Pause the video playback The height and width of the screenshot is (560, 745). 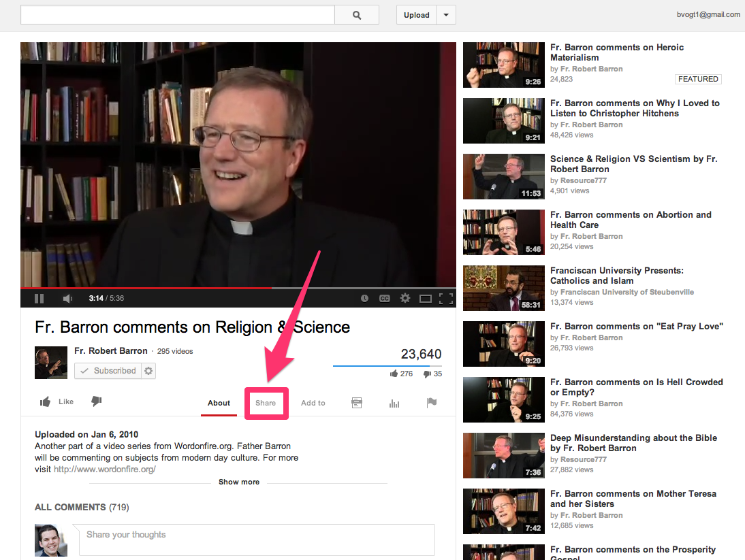click(39, 299)
